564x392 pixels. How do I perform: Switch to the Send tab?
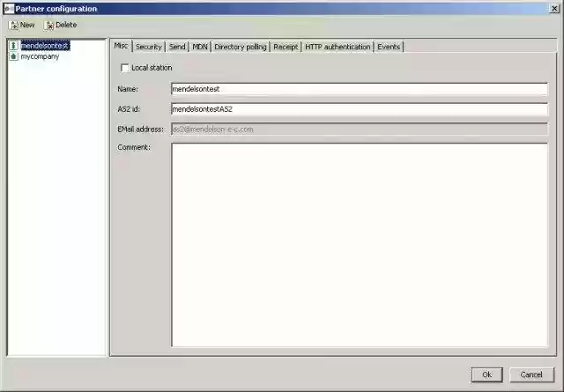[177, 47]
